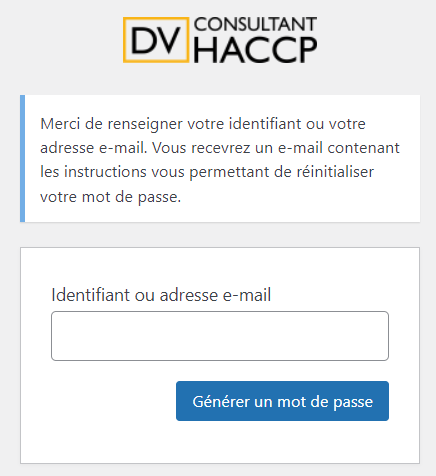Image resolution: width=436 pixels, height=476 pixels.
Task: Click the yellow-bordered DV square in logo
Action: [x=156, y=40]
